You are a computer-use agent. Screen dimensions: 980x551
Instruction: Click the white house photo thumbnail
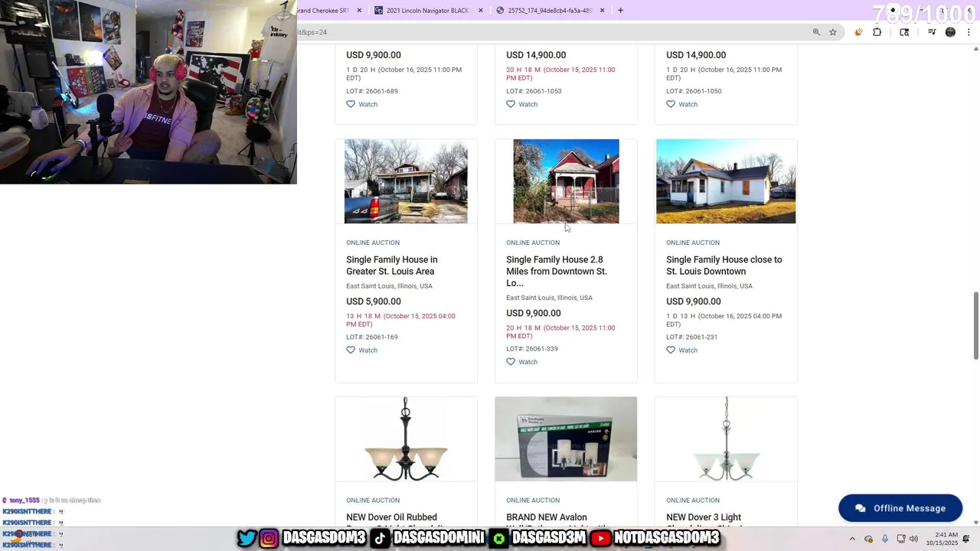(x=726, y=181)
